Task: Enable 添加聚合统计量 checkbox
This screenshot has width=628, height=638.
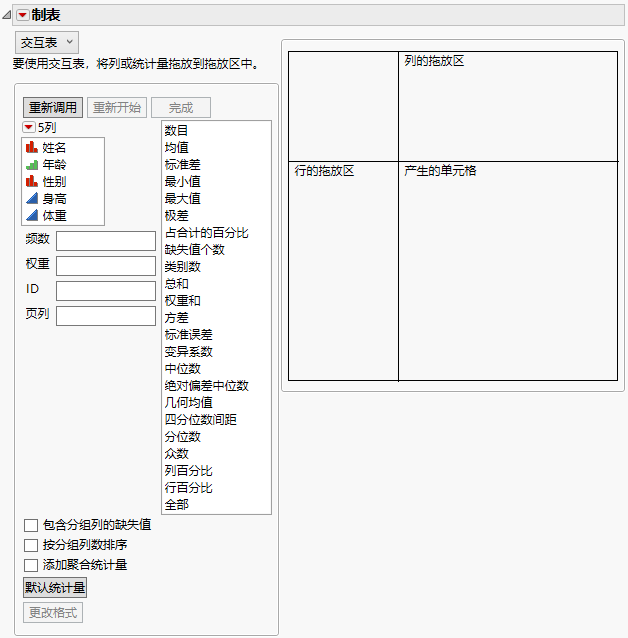Action: coord(31,565)
